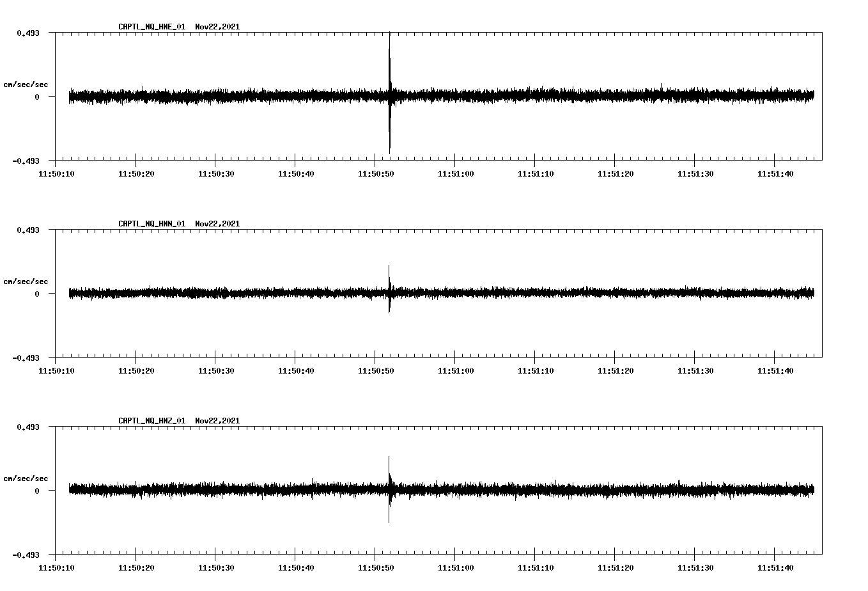Click the -0.493 lower limit on HNE plot
The height and width of the screenshot is (591, 868).
26,161
